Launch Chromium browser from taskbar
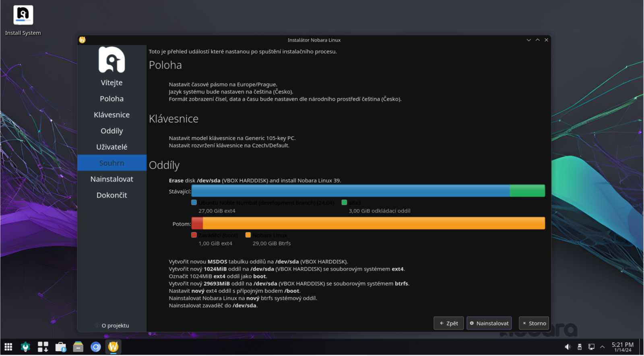This screenshot has width=644, height=356. pos(96,347)
